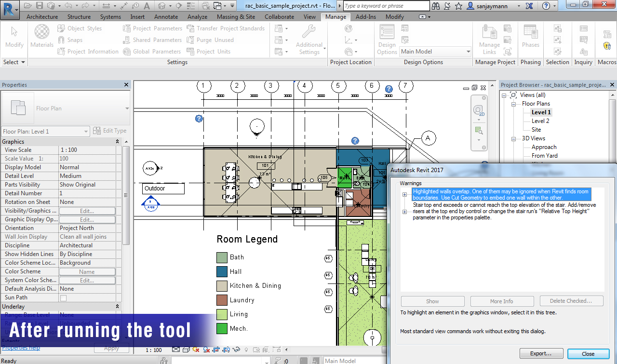Click the Redo arrow icon
The height and width of the screenshot is (364, 617).
coord(85,6)
